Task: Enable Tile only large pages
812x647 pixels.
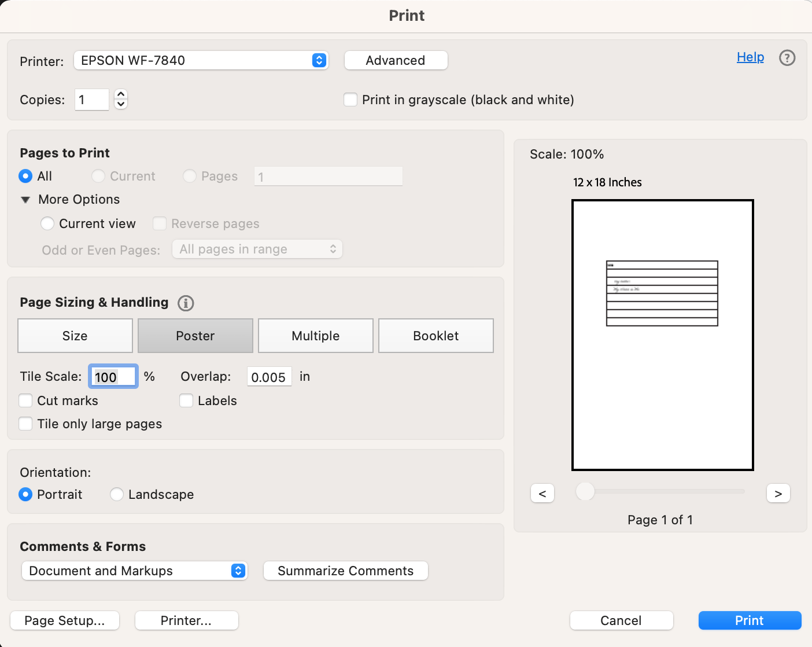Action: pos(25,424)
